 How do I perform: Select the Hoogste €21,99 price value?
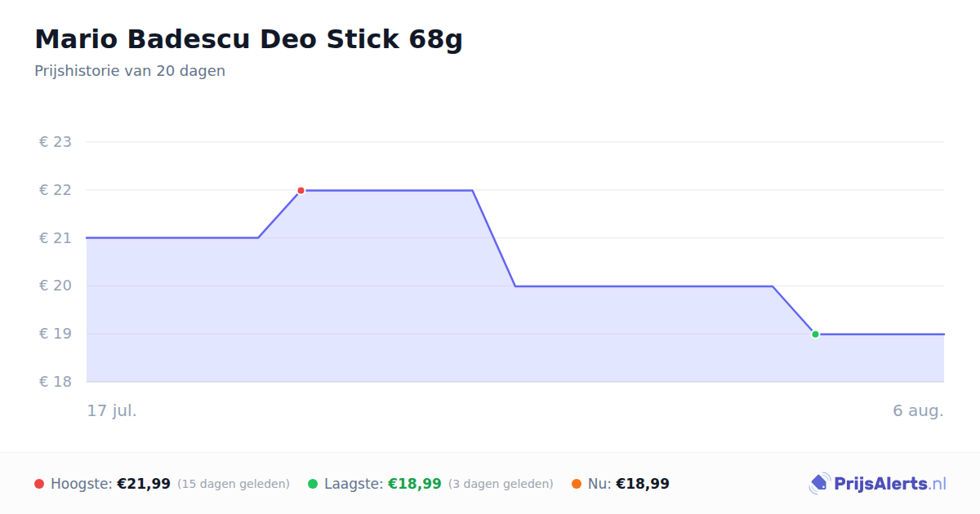[144, 484]
